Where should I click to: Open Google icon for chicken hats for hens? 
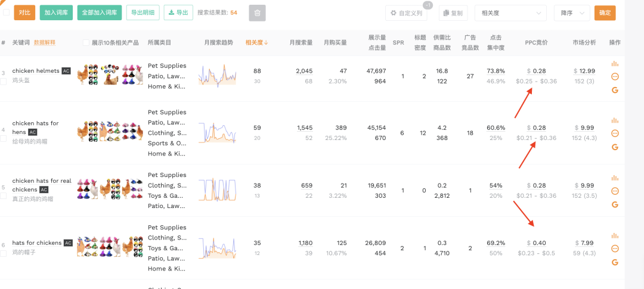(615, 147)
